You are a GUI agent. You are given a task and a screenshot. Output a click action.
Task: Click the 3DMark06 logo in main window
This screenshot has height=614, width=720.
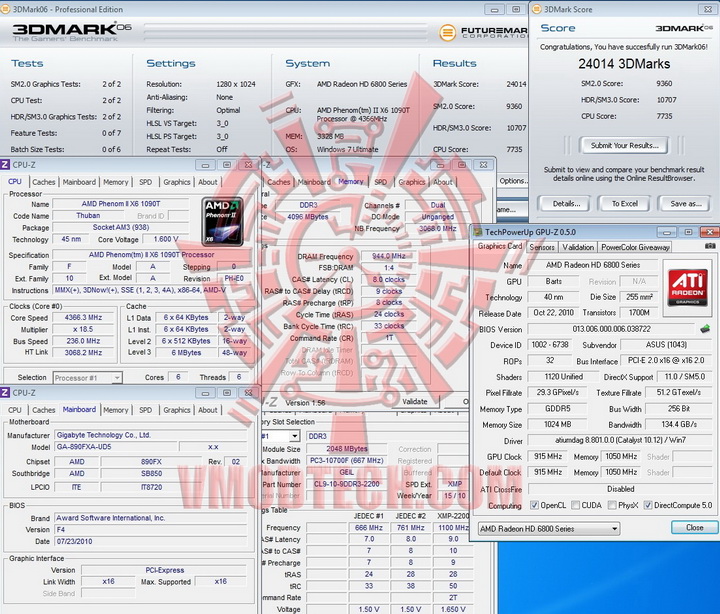click(71, 32)
